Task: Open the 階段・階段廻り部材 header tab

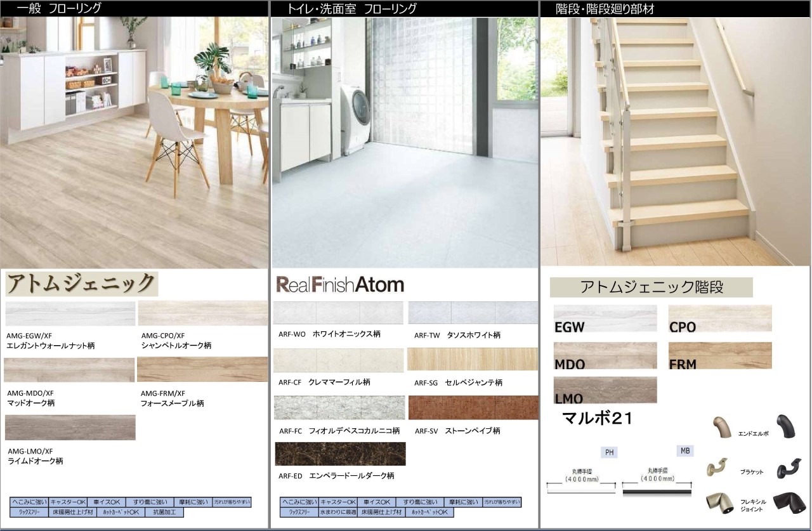Action: coord(675,8)
